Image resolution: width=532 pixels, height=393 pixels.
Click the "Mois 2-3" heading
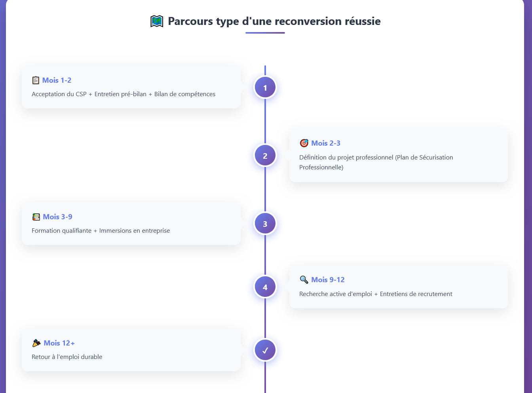coord(326,143)
